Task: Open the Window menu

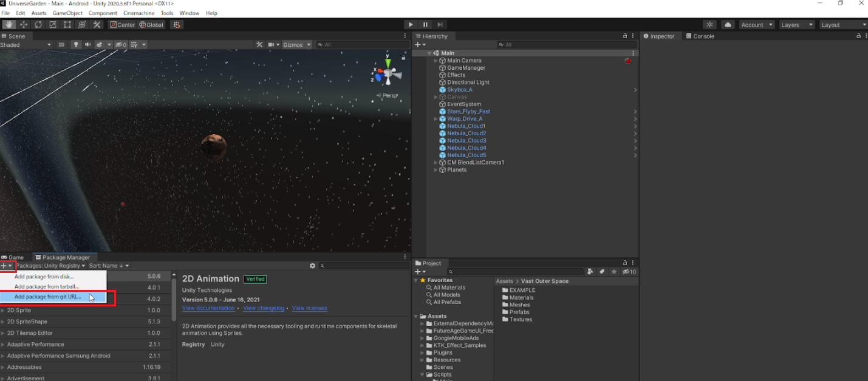Action: (190, 13)
